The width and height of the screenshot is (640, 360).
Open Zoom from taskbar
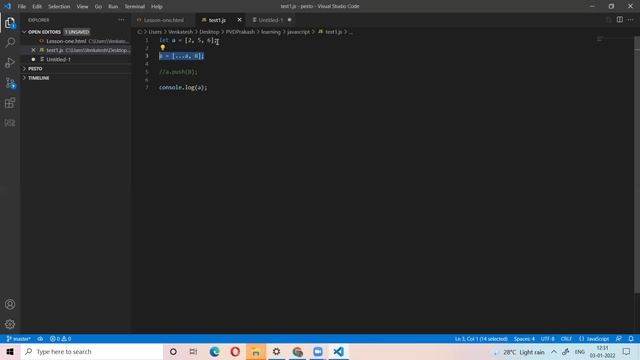tap(318, 352)
